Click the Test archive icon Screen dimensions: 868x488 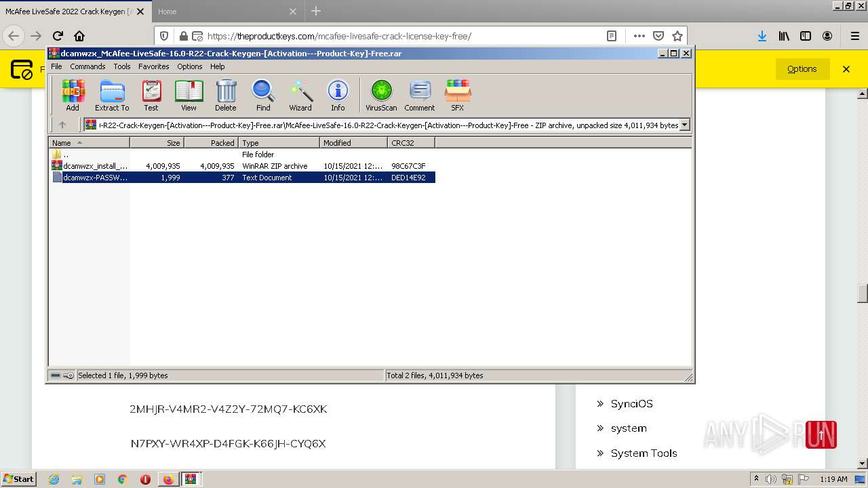pyautogui.click(x=151, y=95)
